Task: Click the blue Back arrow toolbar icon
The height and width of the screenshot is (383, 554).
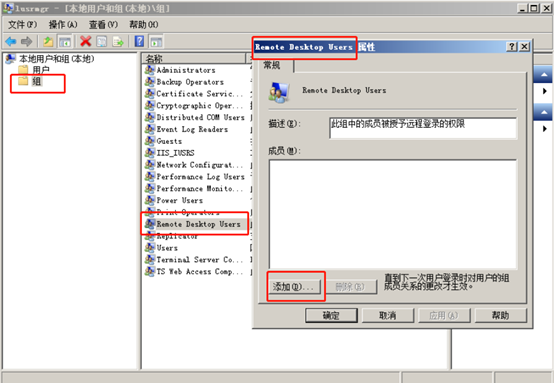Action: pyautogui.click(x=11, y=42)
